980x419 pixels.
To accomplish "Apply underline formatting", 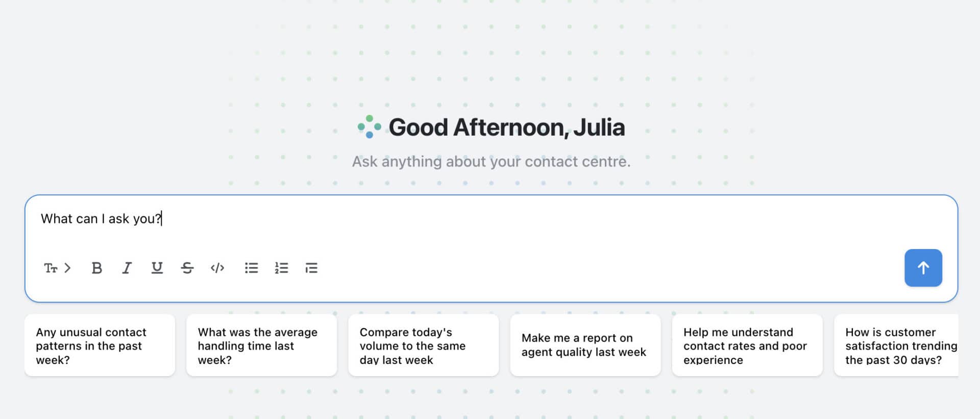I will pyautogui.click(x=157, y=268).
